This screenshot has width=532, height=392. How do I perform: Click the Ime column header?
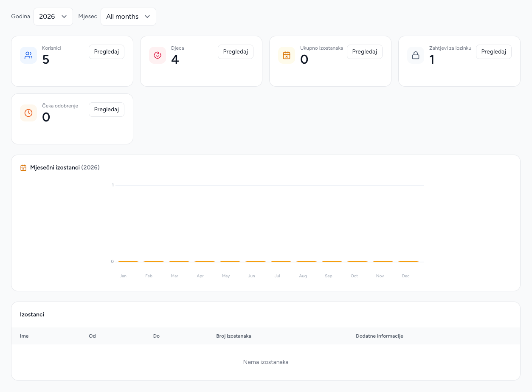point(24,336)
